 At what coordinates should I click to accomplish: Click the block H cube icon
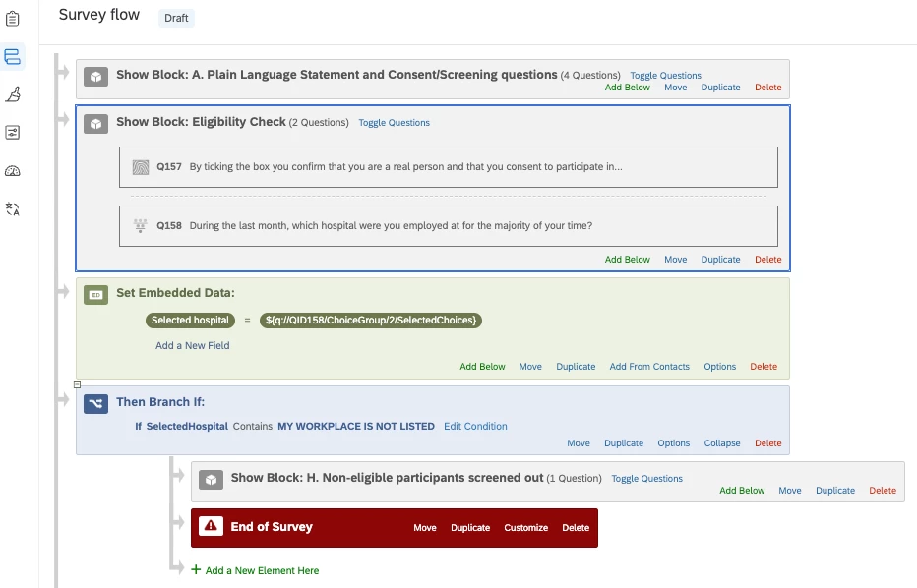(x=212, y=480)
